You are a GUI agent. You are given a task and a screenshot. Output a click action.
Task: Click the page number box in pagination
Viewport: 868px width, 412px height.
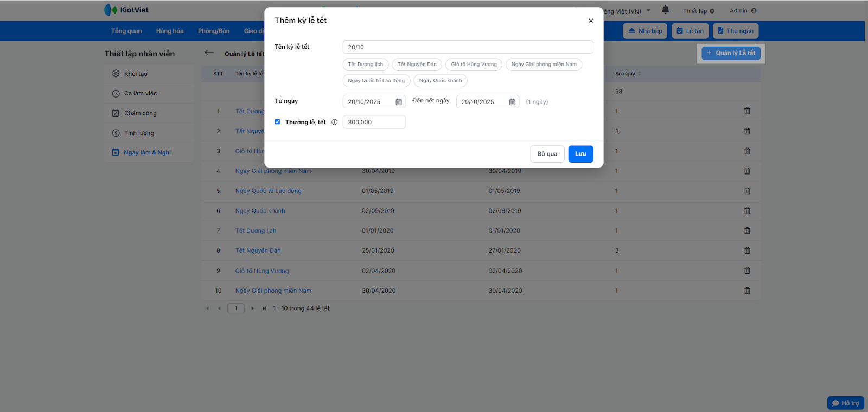click(236, 308)
